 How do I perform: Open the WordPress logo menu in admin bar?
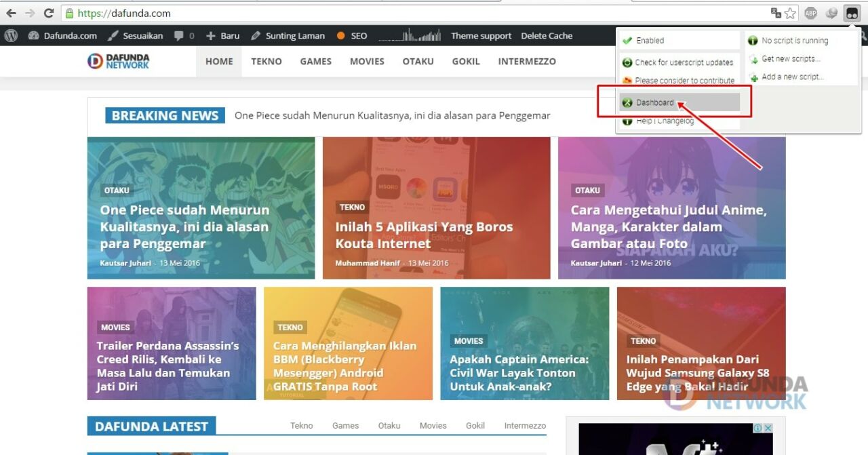(x=11, y=36)
